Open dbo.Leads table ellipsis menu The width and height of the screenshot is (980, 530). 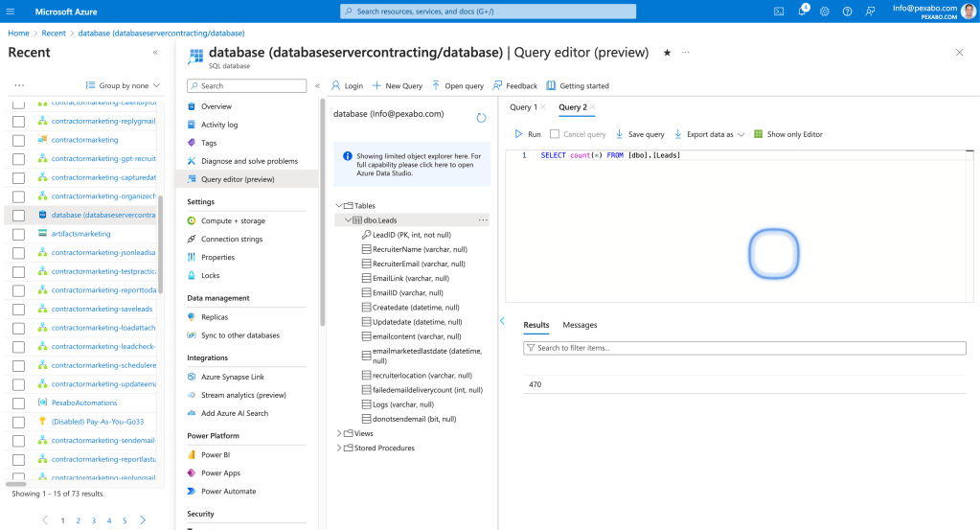point(483,220)
